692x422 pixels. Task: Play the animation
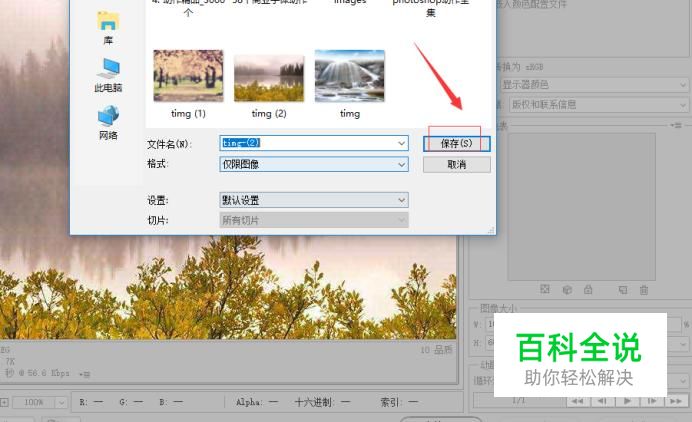point(627,401)
